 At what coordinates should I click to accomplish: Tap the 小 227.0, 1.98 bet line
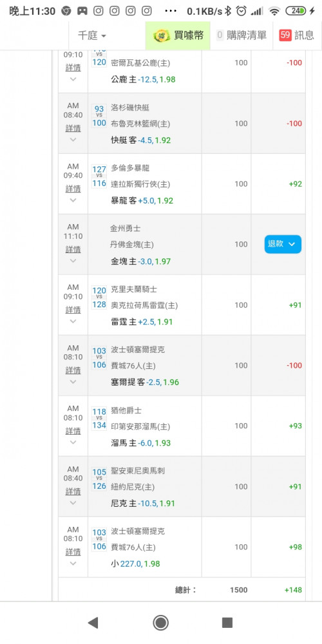(x=135, y=564)
